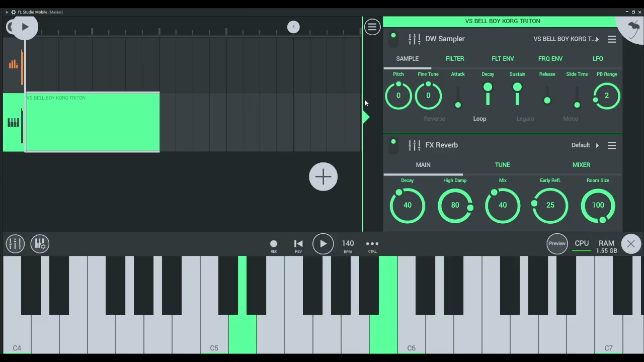Click the Release slider
Viewport: 644px width, 362px height.
[547, 97]
